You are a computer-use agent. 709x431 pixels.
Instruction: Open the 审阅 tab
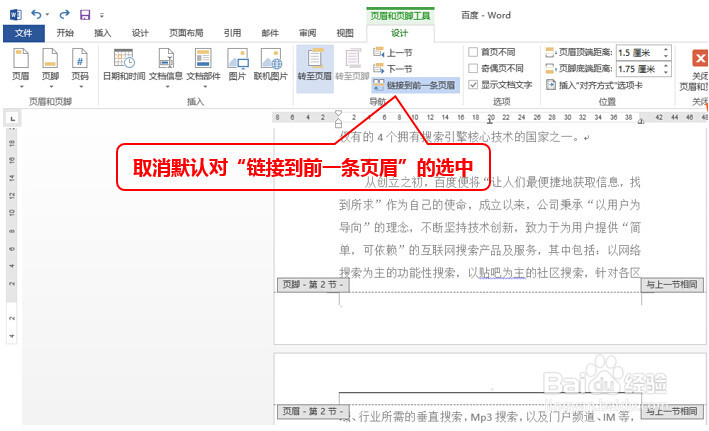tap(307, 33)
